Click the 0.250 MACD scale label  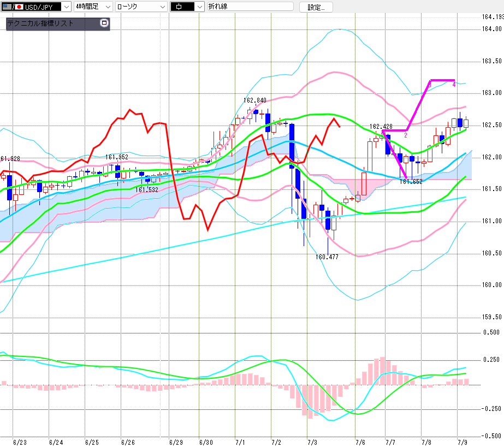tap(491, 360)
